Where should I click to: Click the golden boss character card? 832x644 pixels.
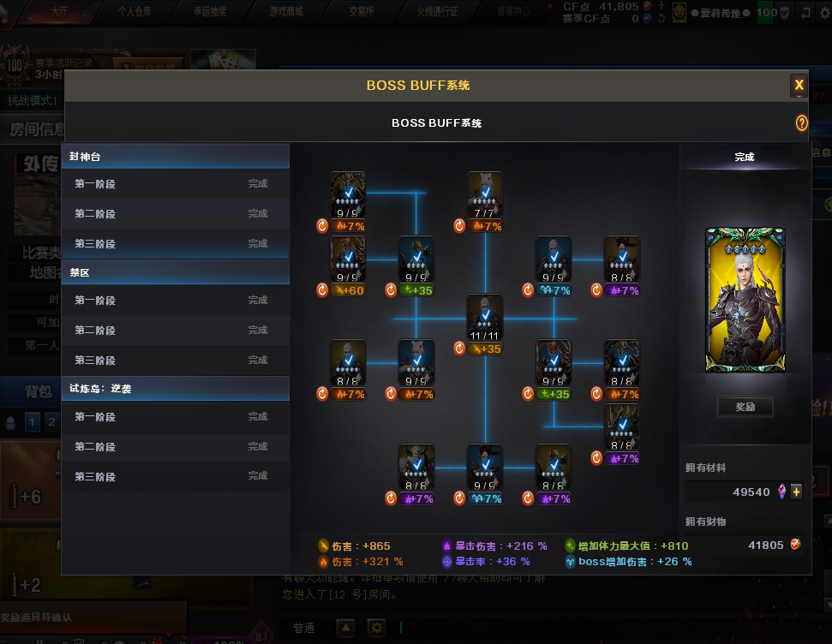click(745, 300)
